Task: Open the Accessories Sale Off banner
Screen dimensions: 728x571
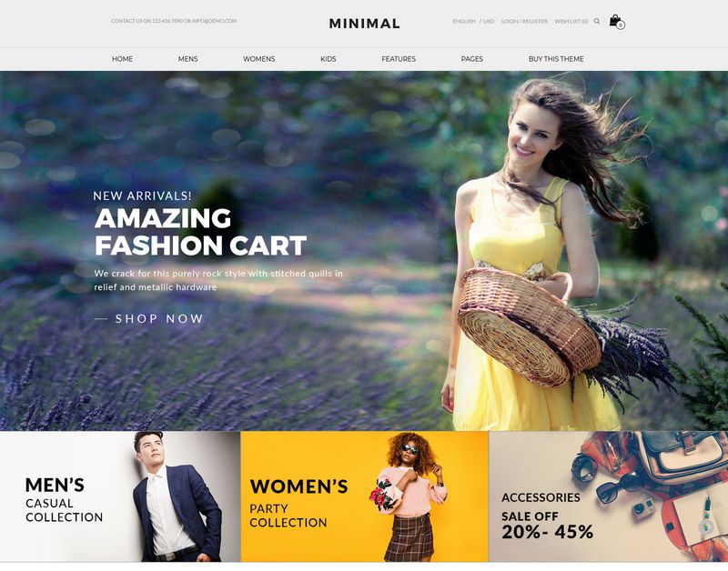Action: [608, 496]
